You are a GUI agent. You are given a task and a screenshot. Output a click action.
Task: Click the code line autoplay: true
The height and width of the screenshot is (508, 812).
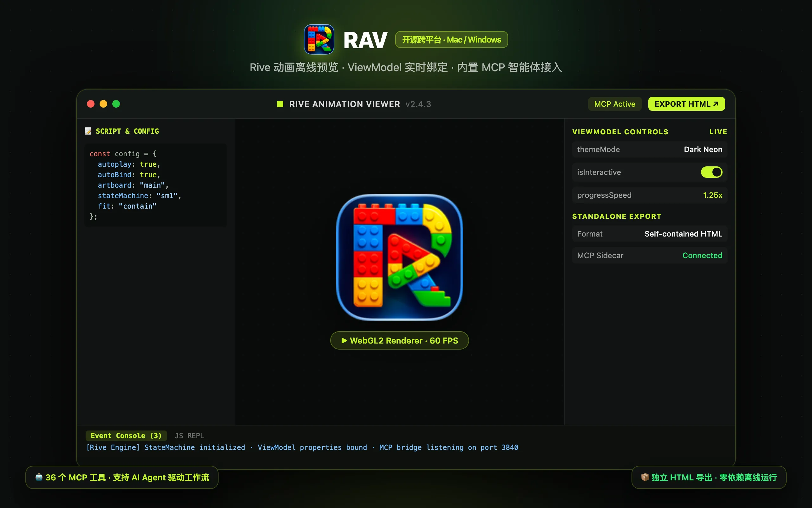point(129,164)
